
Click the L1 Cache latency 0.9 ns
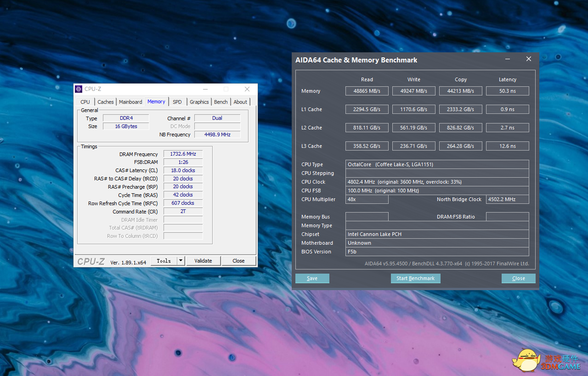(x=508, y=109)
